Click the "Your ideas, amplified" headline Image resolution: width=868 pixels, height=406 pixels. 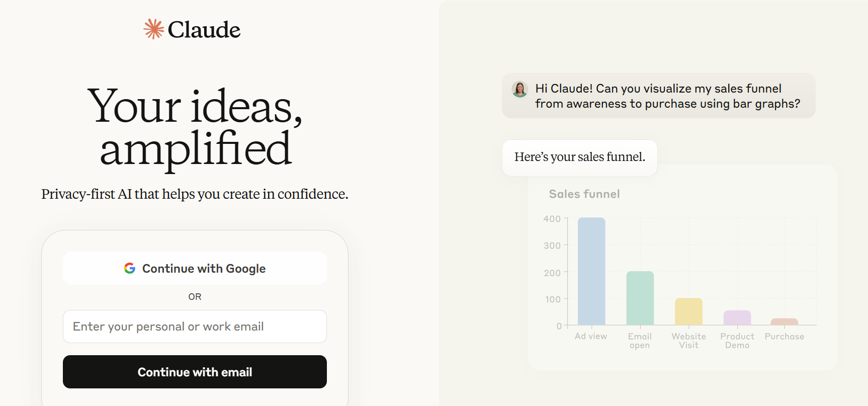click(x=195, y=127)
